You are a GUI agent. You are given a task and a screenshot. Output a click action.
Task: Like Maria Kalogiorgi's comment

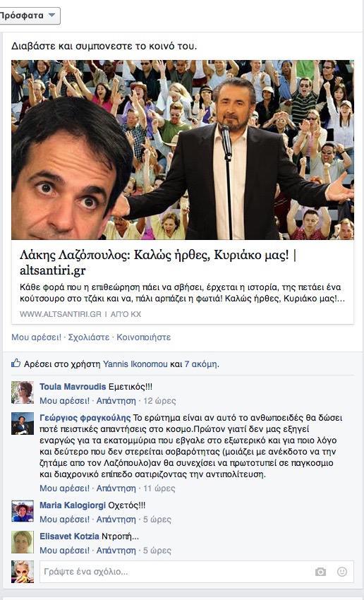65,520
